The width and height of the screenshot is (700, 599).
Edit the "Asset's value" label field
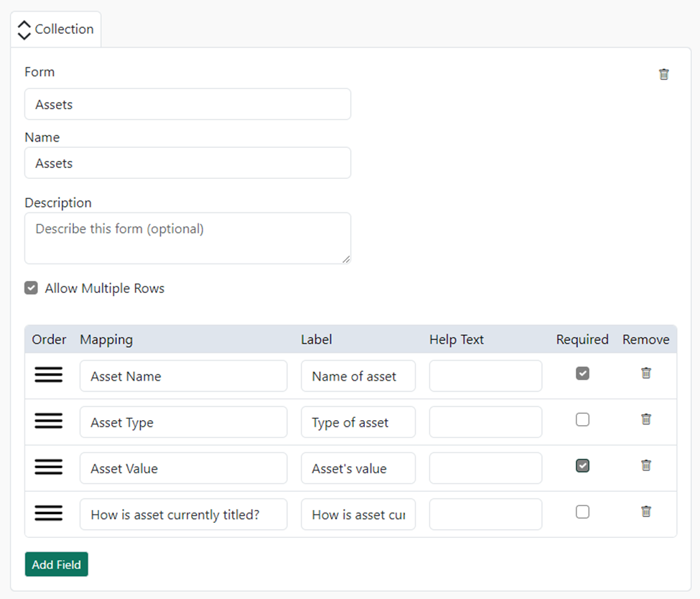(x=358, y=468)
